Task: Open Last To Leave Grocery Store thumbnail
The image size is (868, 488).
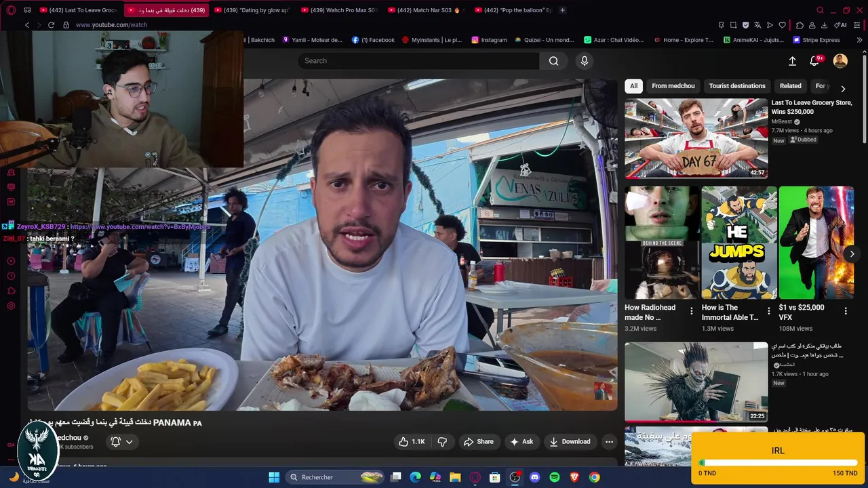Action: [x=696, y=138]
